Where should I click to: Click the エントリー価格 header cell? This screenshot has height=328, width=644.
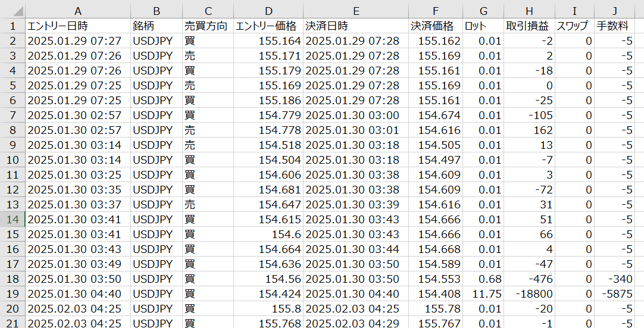tap(268, 26)
